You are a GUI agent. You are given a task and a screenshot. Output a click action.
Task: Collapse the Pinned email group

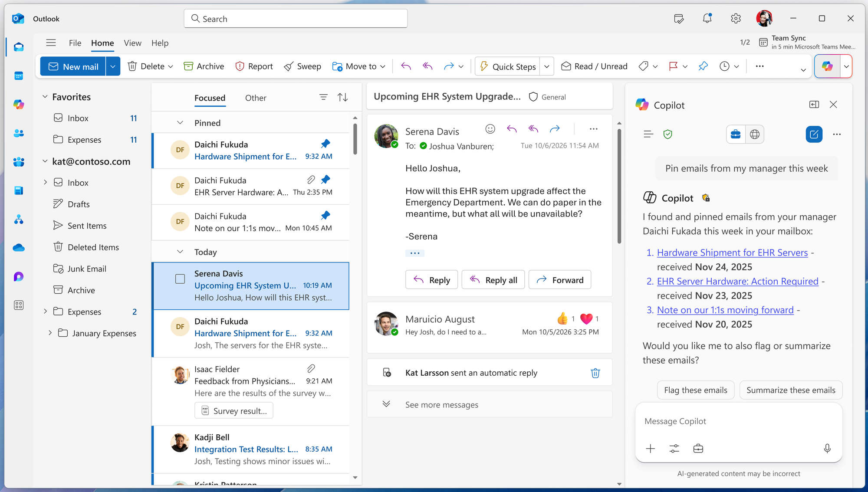180,123
